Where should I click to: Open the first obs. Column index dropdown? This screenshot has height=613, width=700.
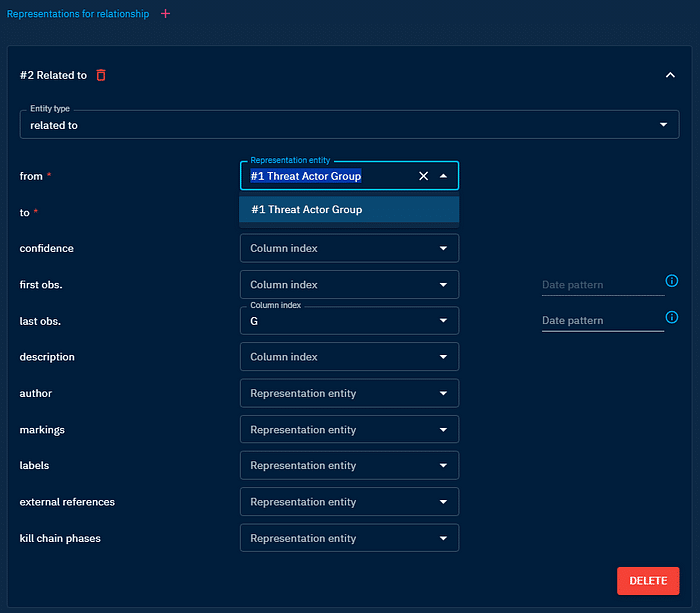coord(349,285)
